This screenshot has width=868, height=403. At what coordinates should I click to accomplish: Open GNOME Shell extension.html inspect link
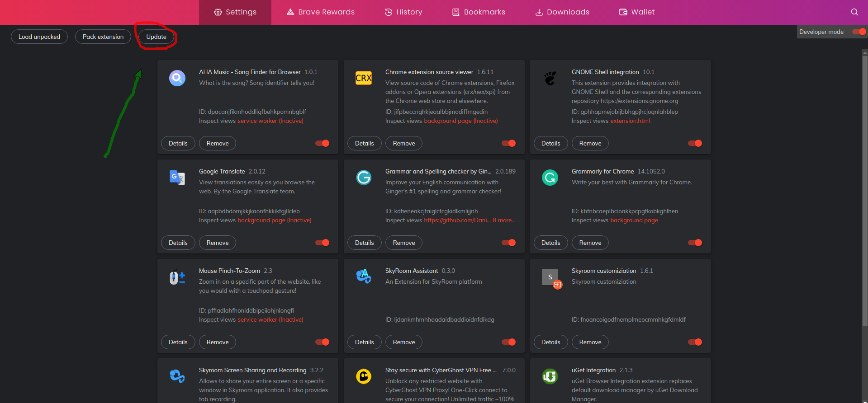(x=630, y=121)
